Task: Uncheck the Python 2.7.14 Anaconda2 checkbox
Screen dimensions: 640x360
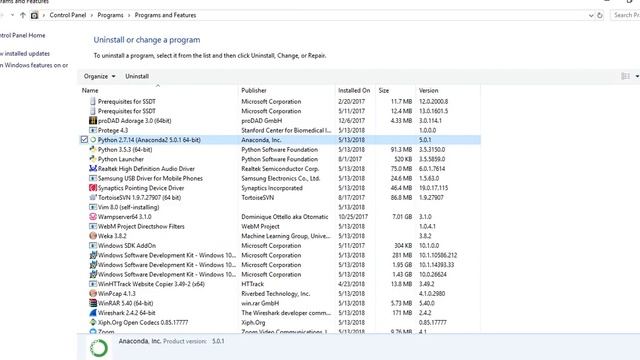Action: [x=84, y=140]
